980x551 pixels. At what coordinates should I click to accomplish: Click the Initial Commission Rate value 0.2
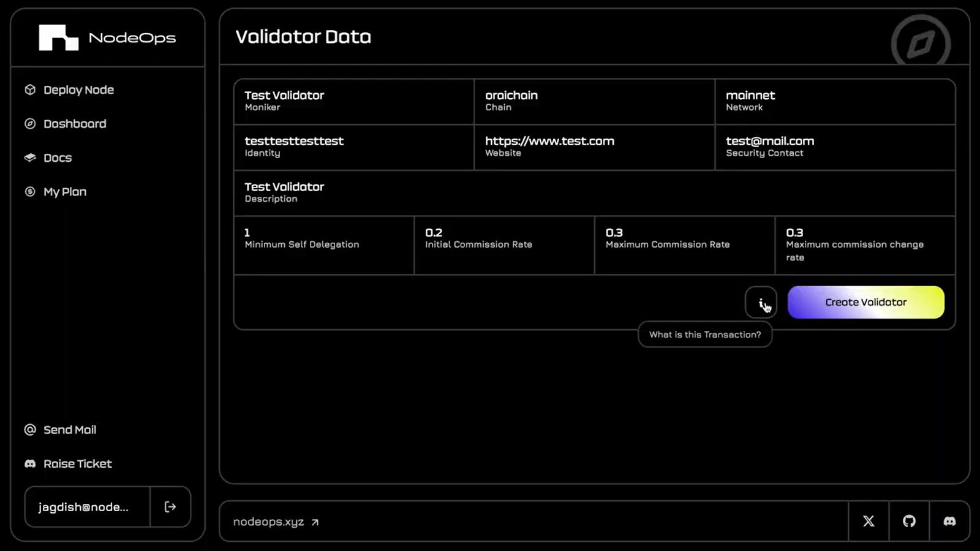(434, 232)
